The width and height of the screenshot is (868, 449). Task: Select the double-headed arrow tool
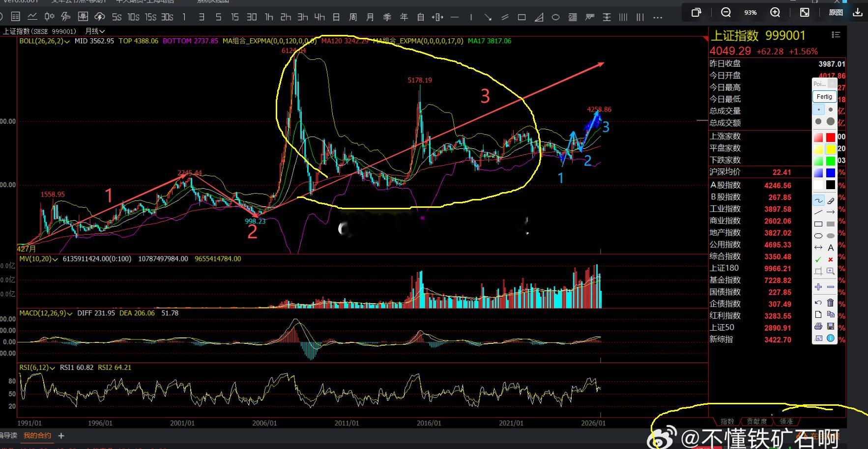tap(818, 248)
